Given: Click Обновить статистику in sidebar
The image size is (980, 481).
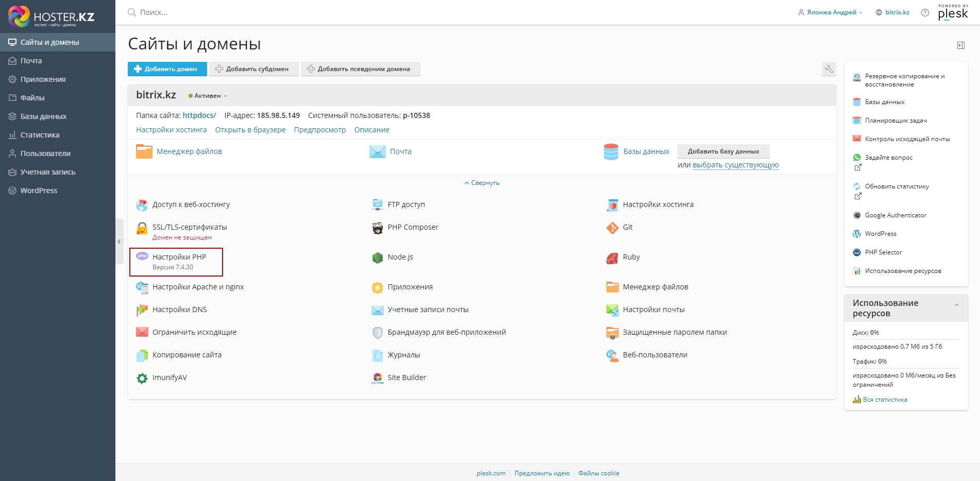Looking at the screenshot, I should click(x=897, y=186).
